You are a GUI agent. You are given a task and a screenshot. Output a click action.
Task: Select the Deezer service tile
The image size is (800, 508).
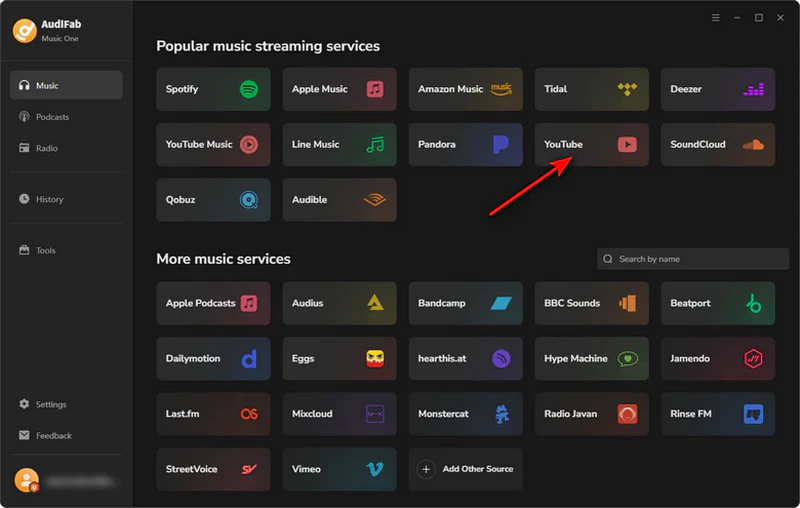(x=718, y=89)
